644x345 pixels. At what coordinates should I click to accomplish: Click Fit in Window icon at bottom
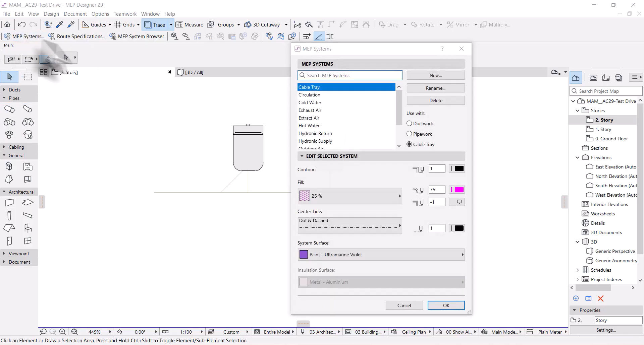point(74,332)
